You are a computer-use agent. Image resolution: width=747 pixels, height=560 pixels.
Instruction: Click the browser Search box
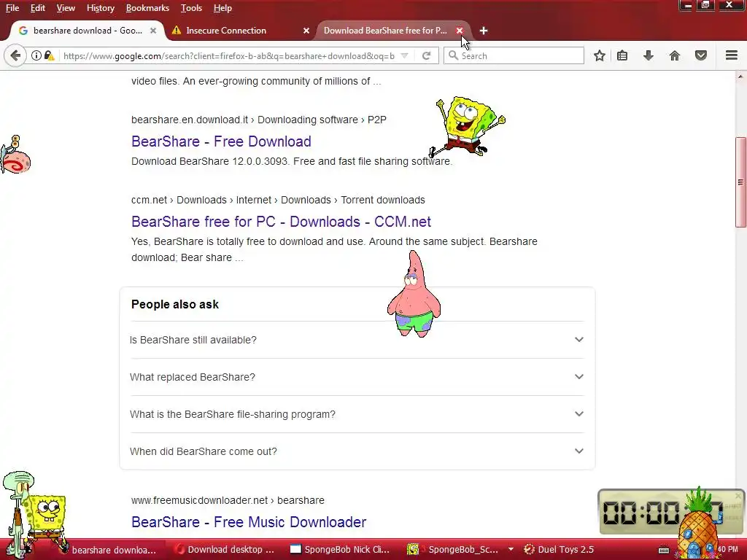pos(514,55)
